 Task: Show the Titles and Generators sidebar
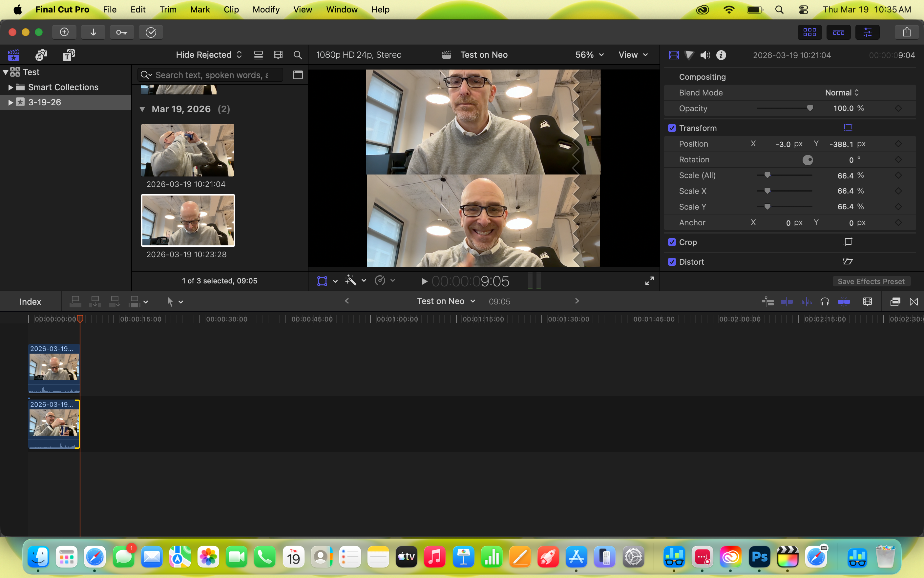(x=69, y=55)
